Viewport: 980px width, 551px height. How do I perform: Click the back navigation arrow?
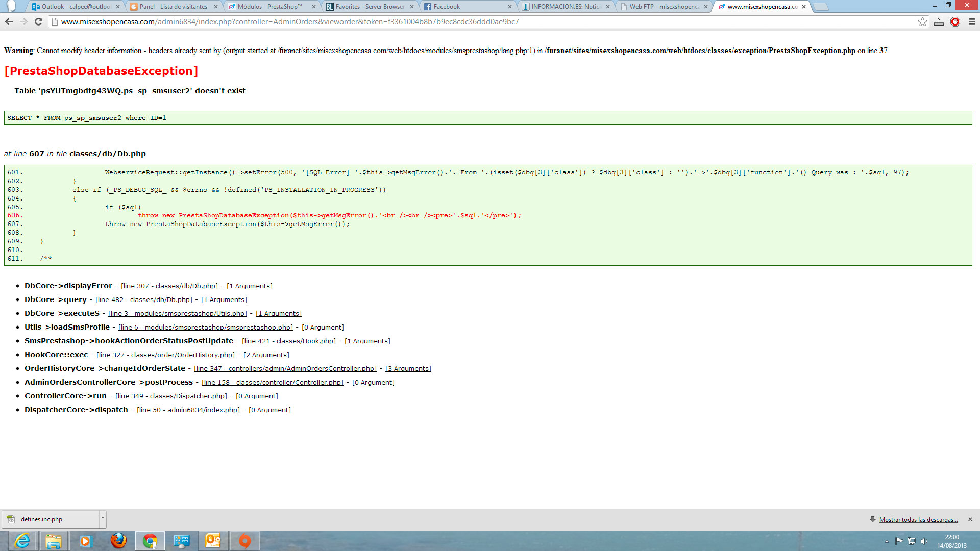point(9,21)
